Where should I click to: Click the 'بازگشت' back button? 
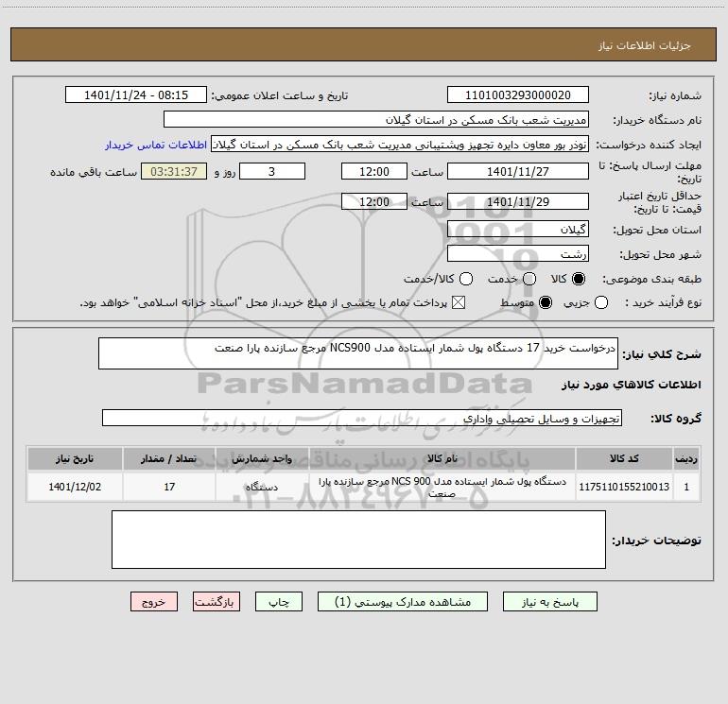(217, 602)
